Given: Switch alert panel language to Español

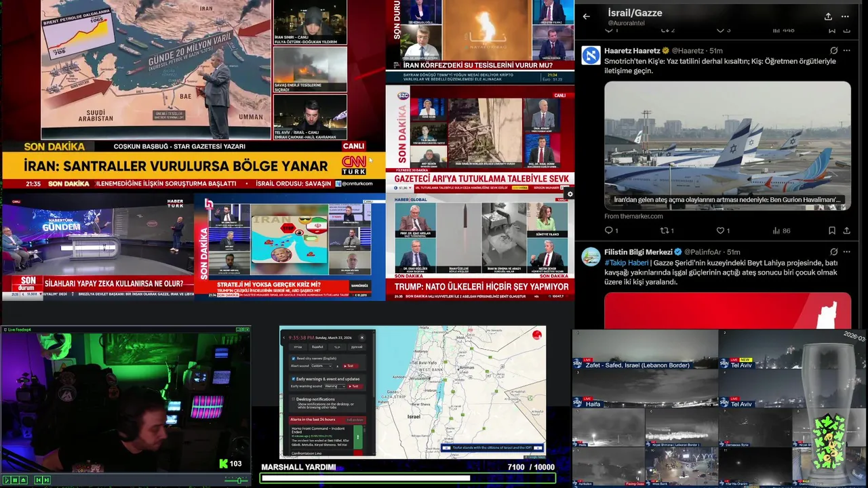Looking at the screenshot, I should (317, 347).
